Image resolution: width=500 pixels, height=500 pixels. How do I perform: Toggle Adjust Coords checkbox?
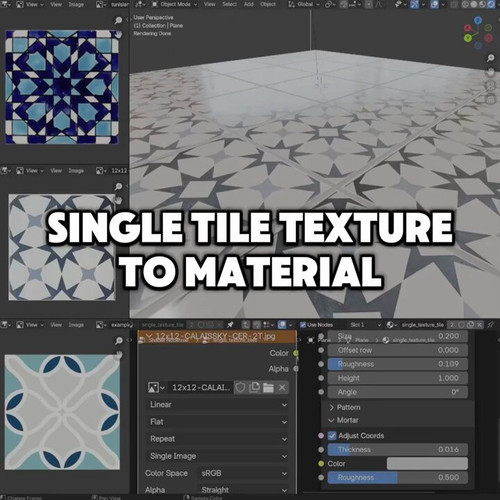point(332,435)
